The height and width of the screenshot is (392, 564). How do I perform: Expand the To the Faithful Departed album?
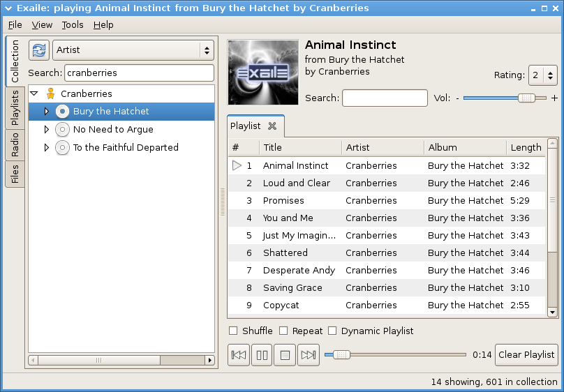pos(46,147)
